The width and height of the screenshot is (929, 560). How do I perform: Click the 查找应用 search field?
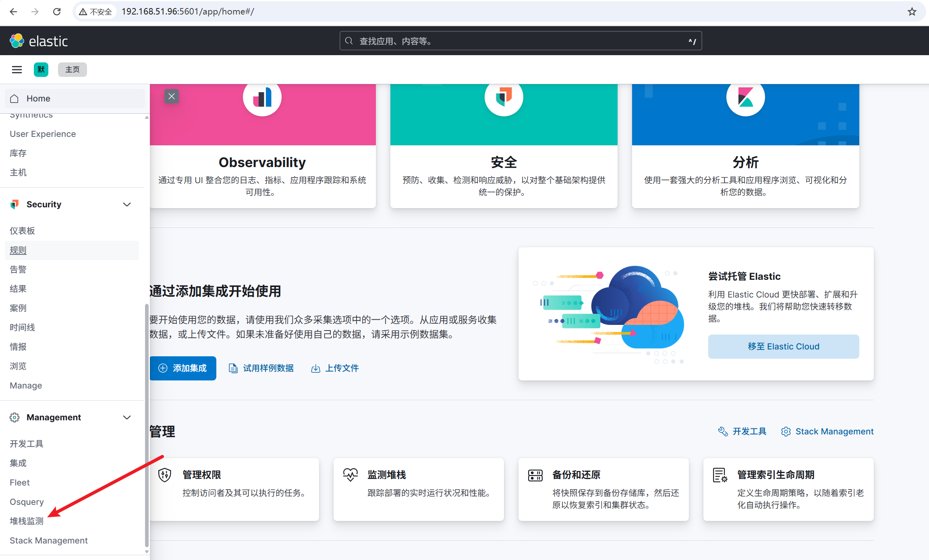coord(520,41)
